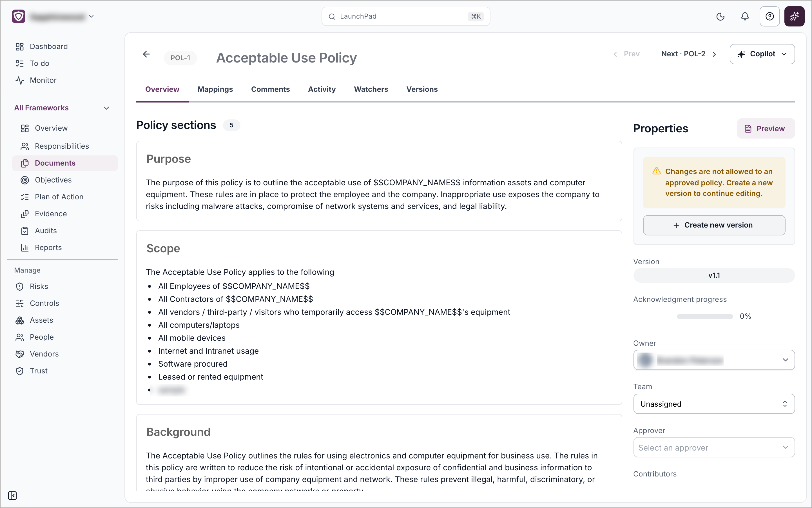The width and height of the screenshot is (812, 508).
Task: Open the Copilot dropdown
Action: (x=762, y=54)
